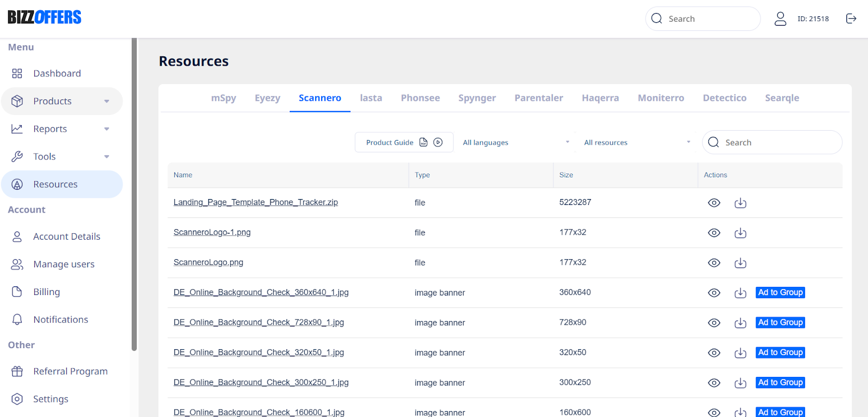Focus the header Search field
868x417 pixels.
pos(703,18)
